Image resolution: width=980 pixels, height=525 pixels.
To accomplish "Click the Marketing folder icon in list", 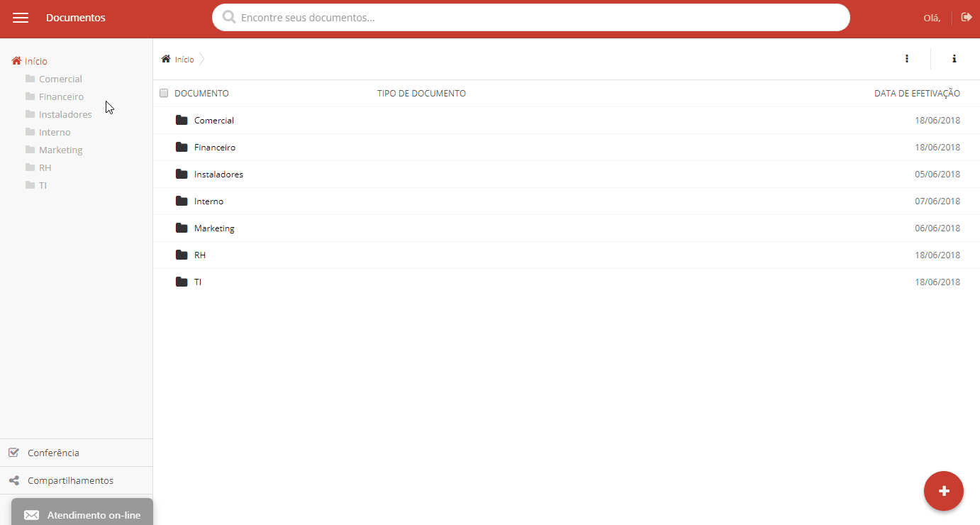I will click(182, 228).
